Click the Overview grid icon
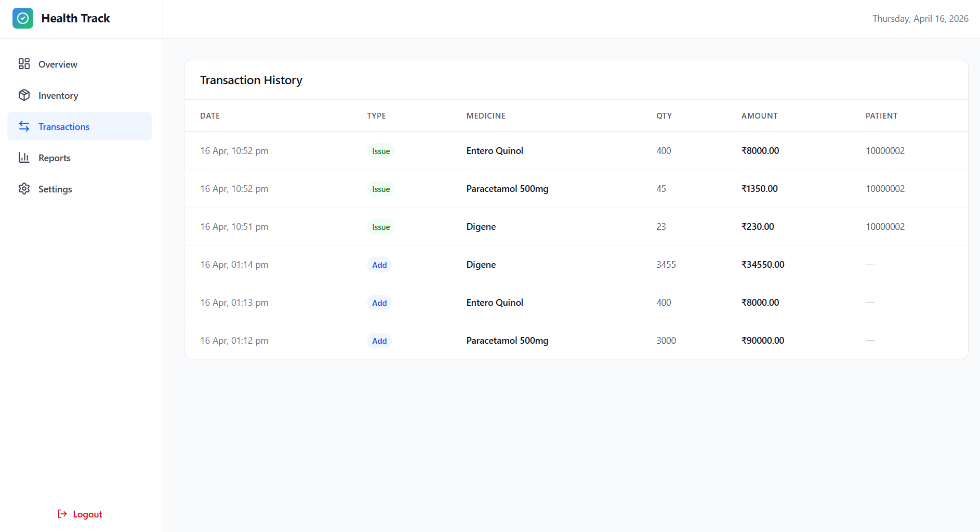 24,64
